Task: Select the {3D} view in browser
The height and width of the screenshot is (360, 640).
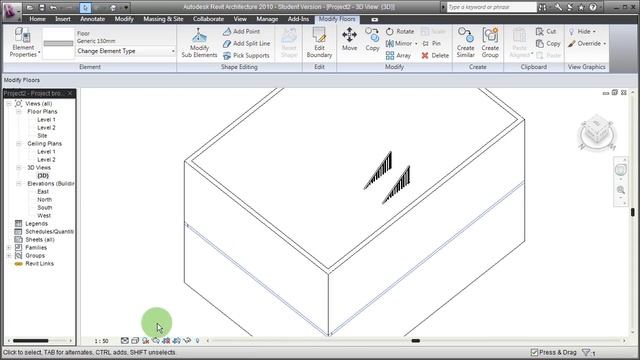Action: click(43, 176)
